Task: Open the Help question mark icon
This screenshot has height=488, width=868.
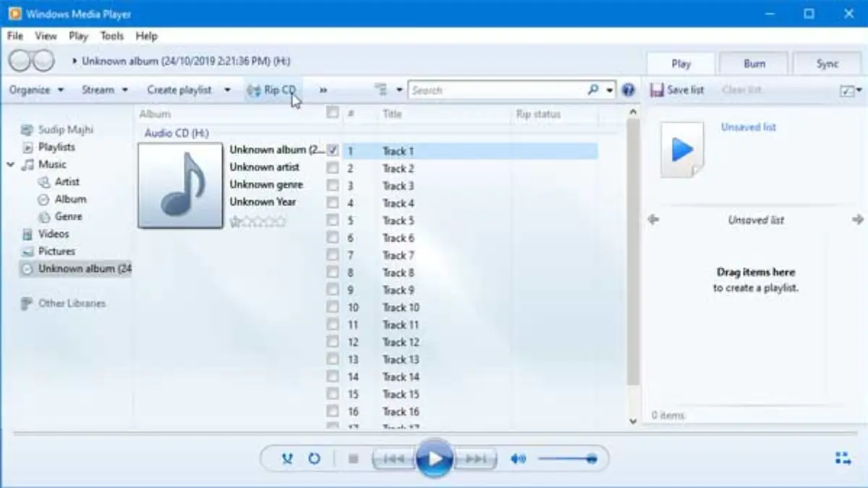Action: (x=628, y=90)
